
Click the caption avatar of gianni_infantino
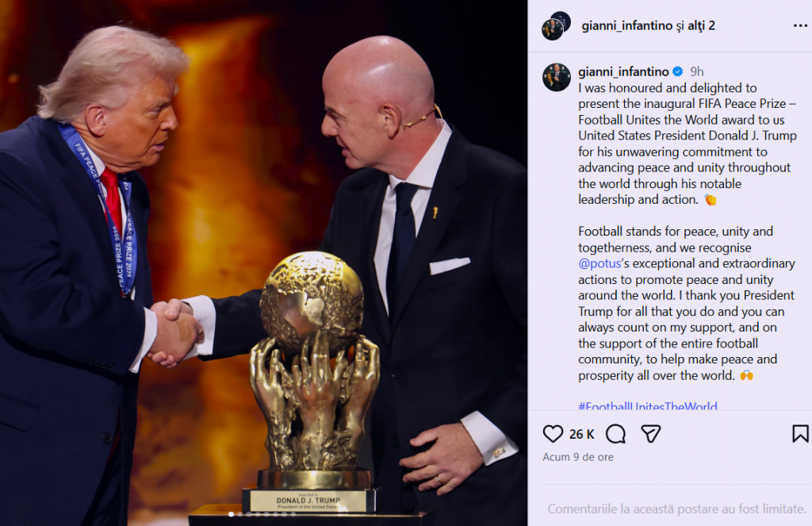coord(557,77)
